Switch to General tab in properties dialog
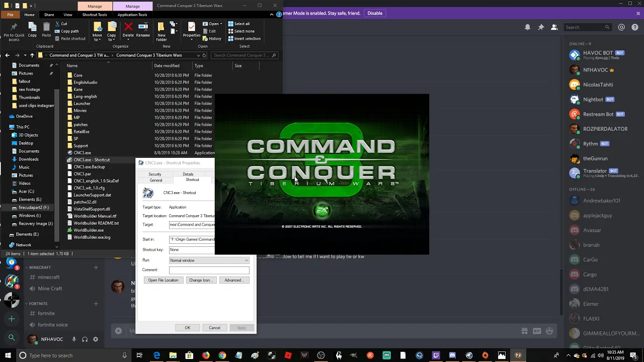The width and height of the screenshot is (644, 362). click(x=156, y=180)
